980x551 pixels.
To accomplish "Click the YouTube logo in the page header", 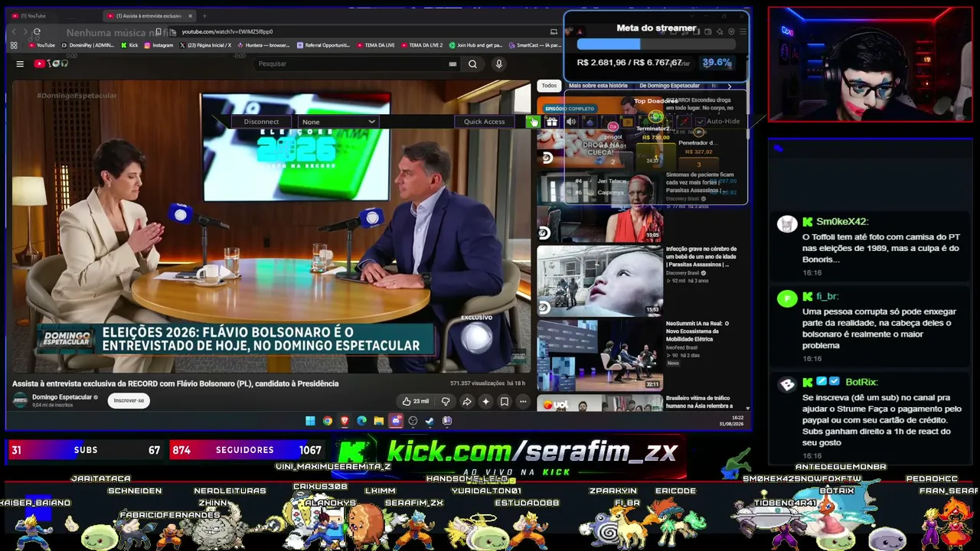I will coord(51,64).
